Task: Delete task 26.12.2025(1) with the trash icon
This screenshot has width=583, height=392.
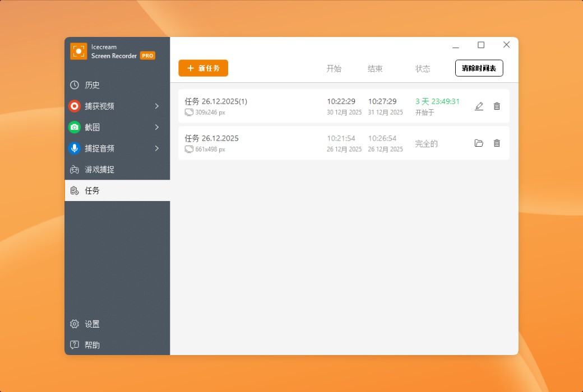Action: pos(497,106)
